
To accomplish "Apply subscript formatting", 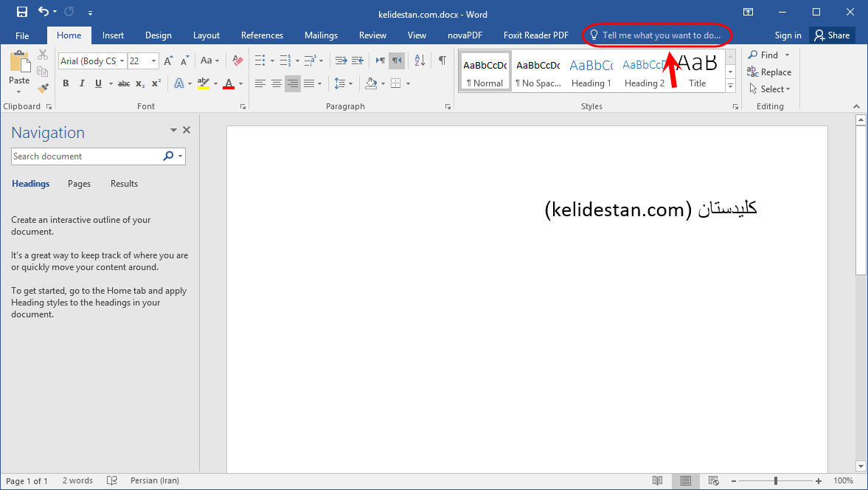I will [x=140, y=83].
